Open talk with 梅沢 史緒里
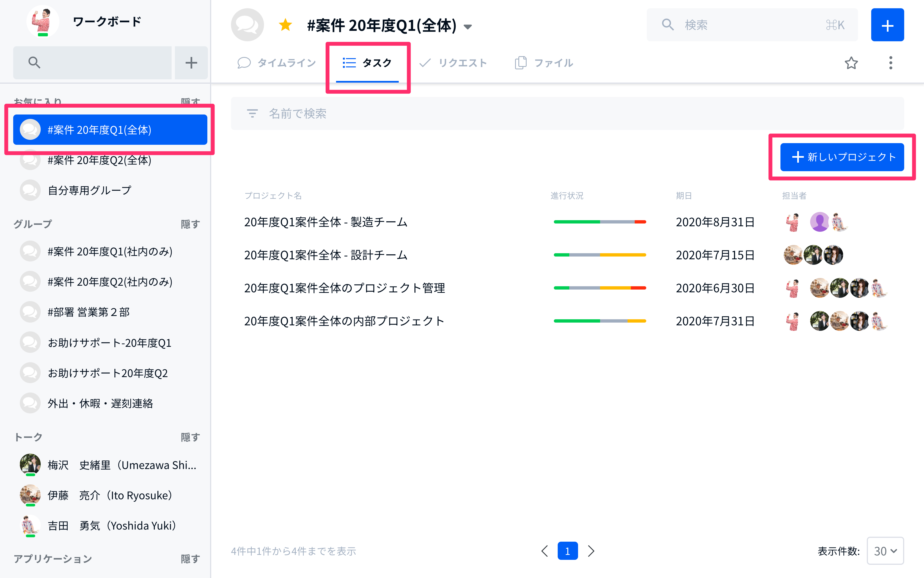The image size is (924, 578). coord(110,465)
